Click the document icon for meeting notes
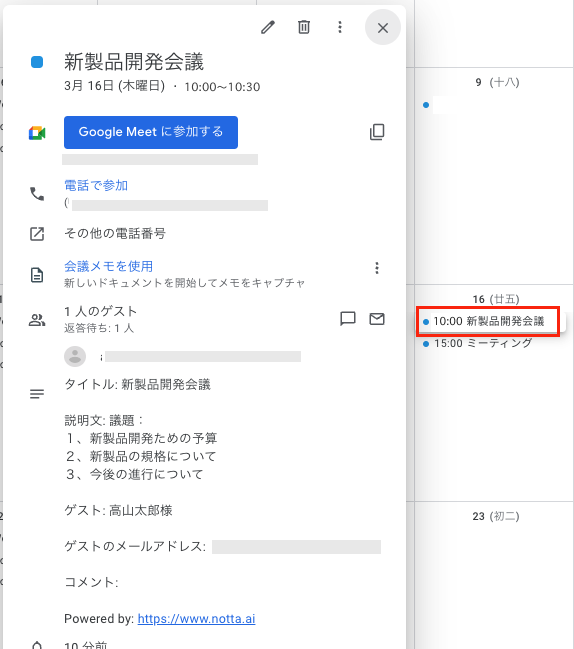The width and height of the screenshot is (574, 649). pyautogui.click(x=37, y=275)
